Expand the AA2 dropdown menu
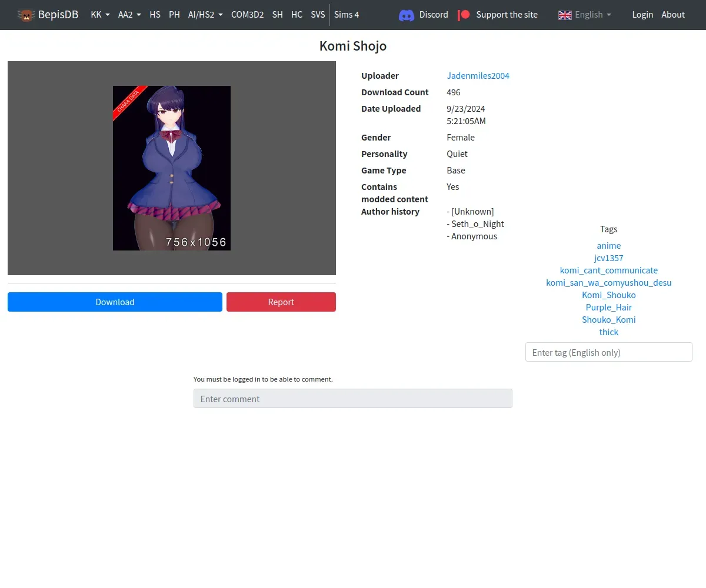The height and width of the screenshot is (588, 706). tap(129, 15)
